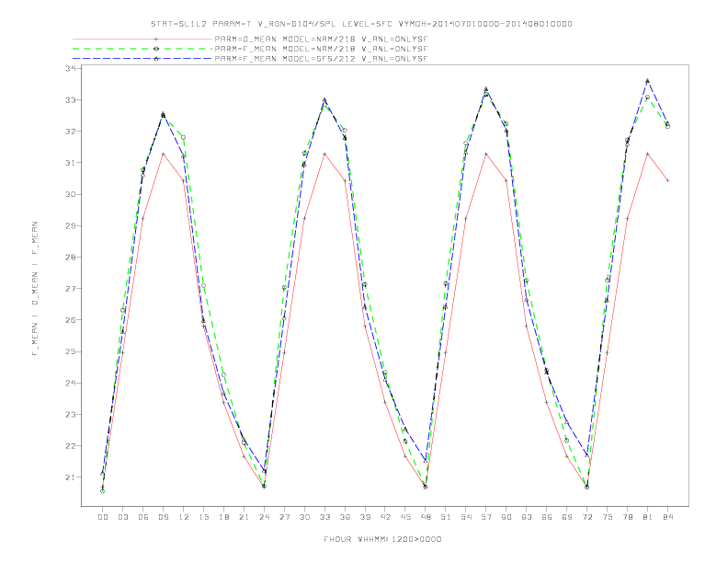Click the vertical y-axis title F_MEAN | O_MEAN | F_MEAN
The image size is (728, 563).
35,289
